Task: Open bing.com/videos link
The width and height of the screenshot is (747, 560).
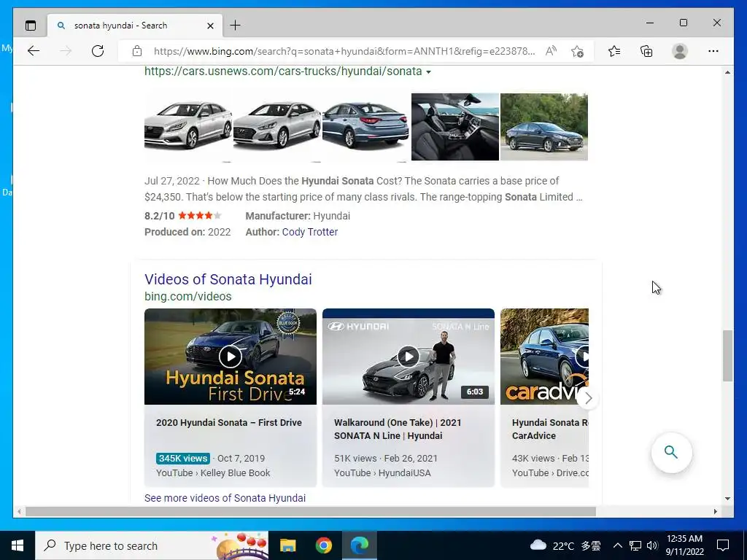Action: point(187,296)
